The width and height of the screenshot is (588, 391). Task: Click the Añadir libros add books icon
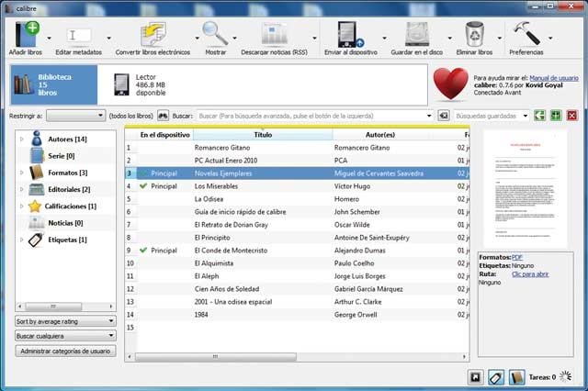click(27, 34)
